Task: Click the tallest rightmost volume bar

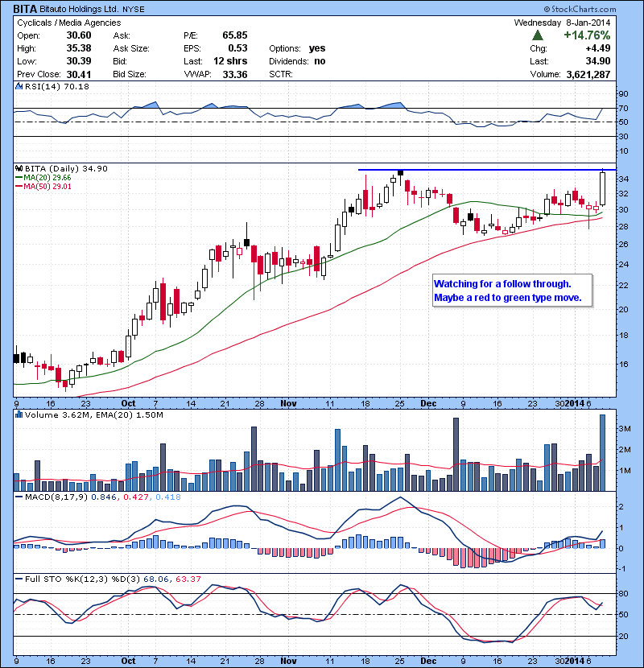Action: click(602, 453)
